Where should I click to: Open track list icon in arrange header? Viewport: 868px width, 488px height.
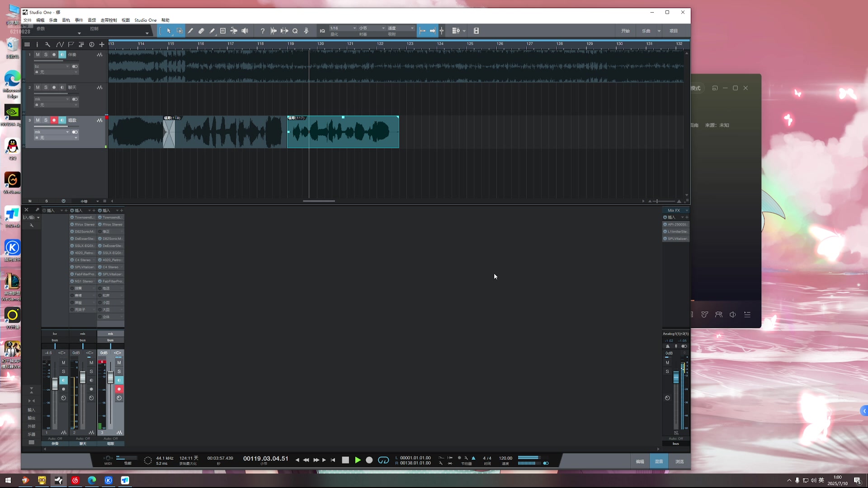27,44
